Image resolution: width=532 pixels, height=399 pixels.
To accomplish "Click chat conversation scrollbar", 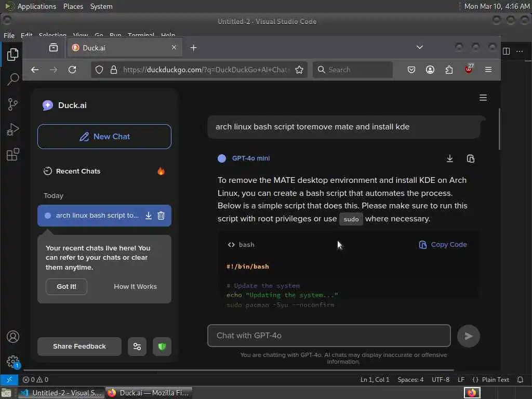I will 499,129.
